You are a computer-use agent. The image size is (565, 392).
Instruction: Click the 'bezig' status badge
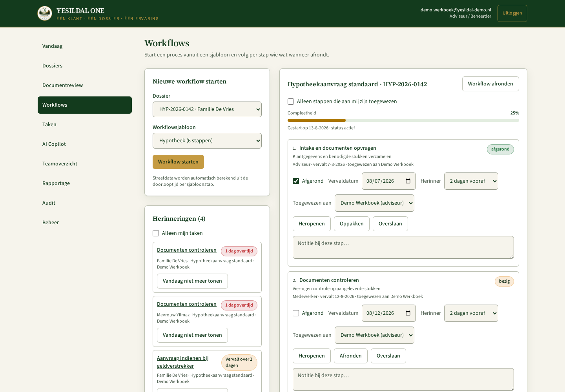tap(504, 281)
